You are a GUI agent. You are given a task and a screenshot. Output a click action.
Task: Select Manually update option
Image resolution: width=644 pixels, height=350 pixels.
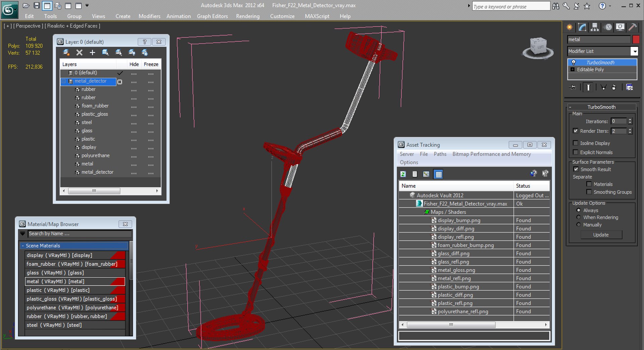[x=578, y=225]
